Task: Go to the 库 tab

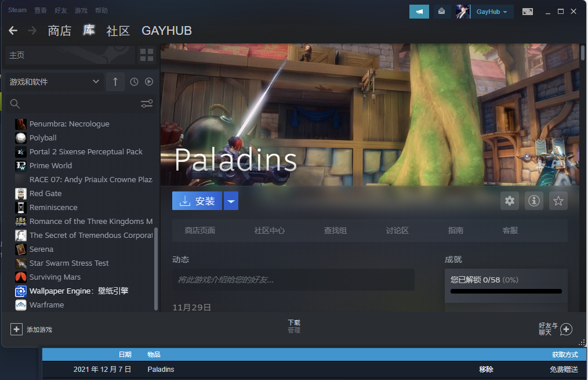Action: click(x=89, y=30)
